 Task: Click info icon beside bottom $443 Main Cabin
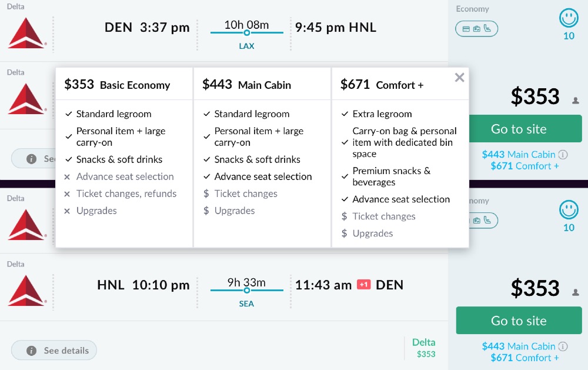point(563,346)
